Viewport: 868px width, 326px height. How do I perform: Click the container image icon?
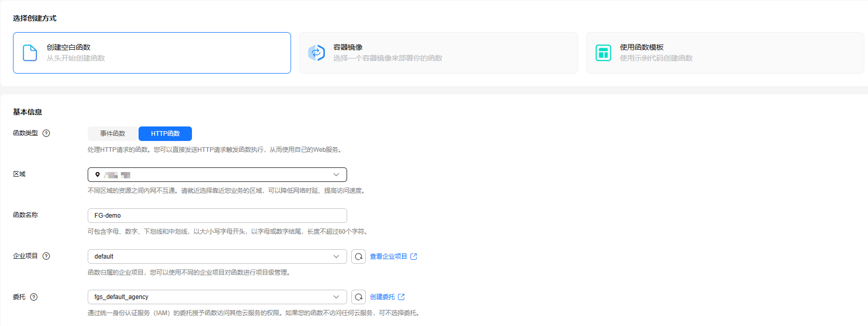coord(316,53)
